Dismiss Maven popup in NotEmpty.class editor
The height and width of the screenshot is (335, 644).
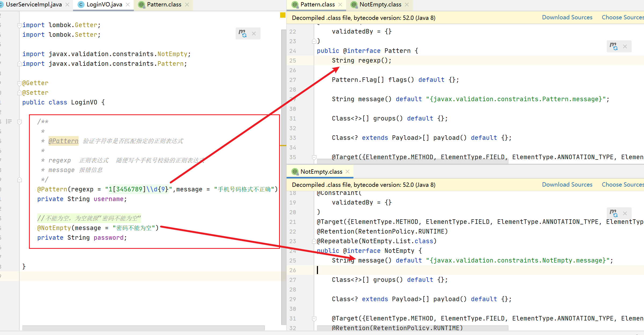625,213
